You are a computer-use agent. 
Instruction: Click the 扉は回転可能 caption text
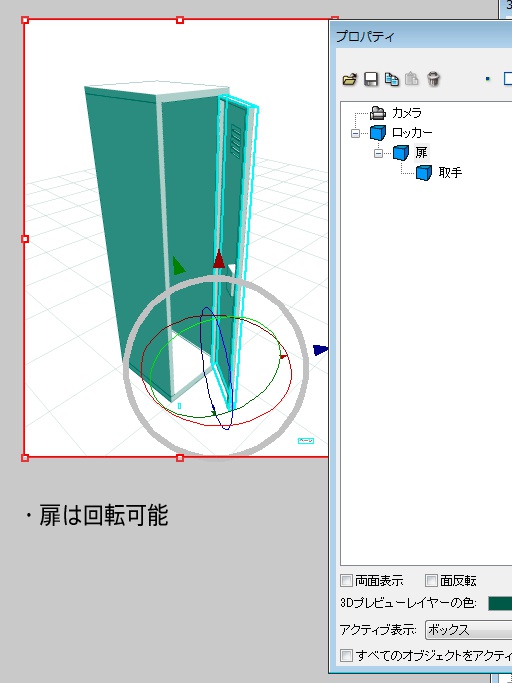(x=104, y=515)
